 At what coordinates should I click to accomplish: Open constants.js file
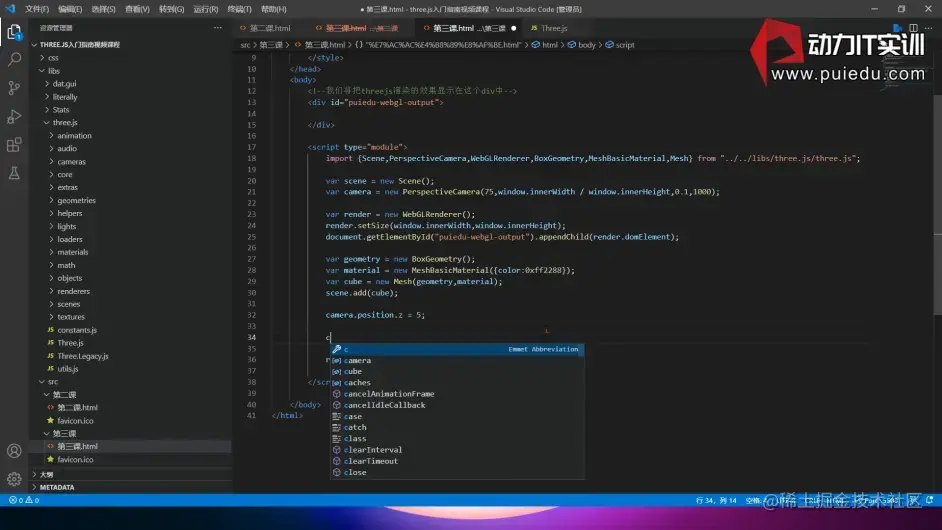tap(77, 330)
